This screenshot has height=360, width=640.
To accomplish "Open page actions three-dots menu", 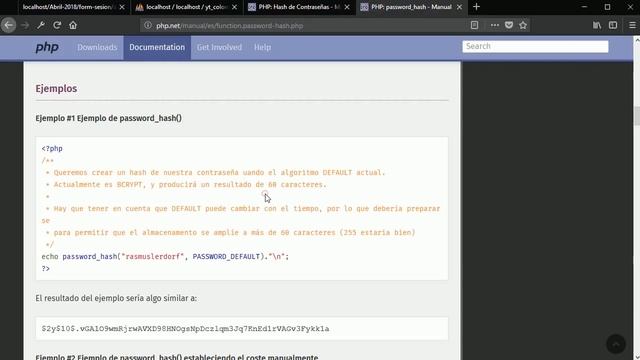I will point(495,25).
